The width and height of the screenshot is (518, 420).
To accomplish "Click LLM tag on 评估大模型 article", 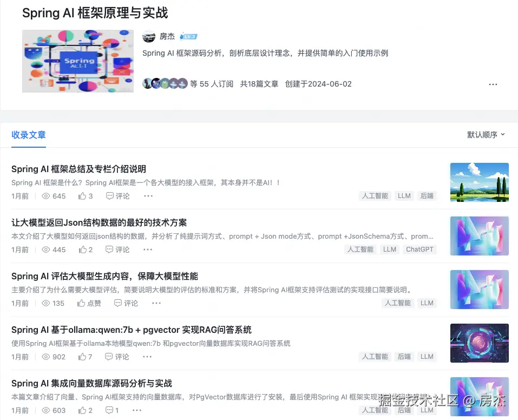I will [427, 303].
